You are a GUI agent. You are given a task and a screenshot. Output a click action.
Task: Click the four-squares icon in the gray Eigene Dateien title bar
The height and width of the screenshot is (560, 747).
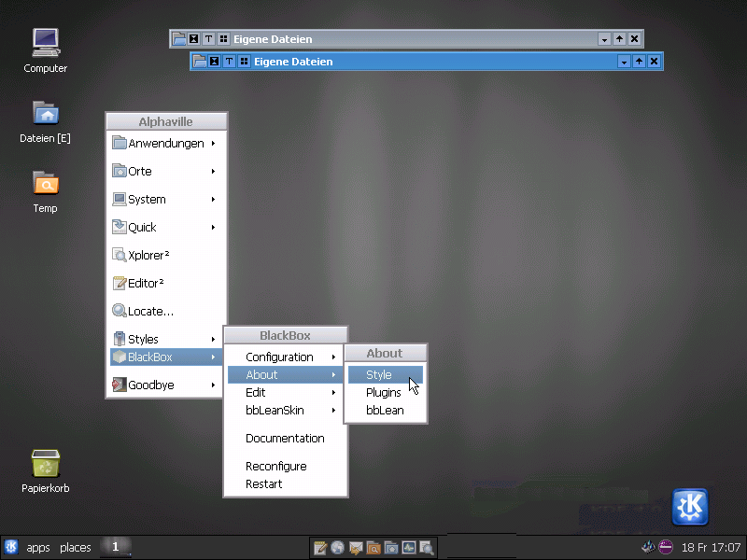coord(223,39)
